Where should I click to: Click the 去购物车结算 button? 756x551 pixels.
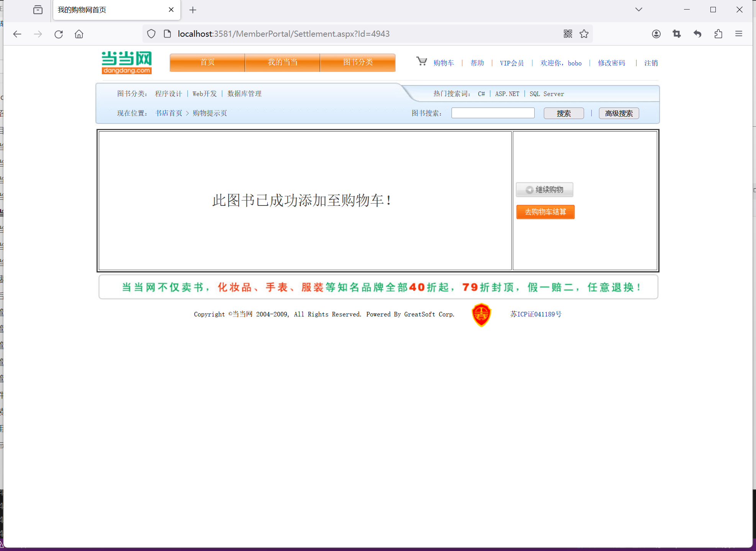click(x=545, y=212)
